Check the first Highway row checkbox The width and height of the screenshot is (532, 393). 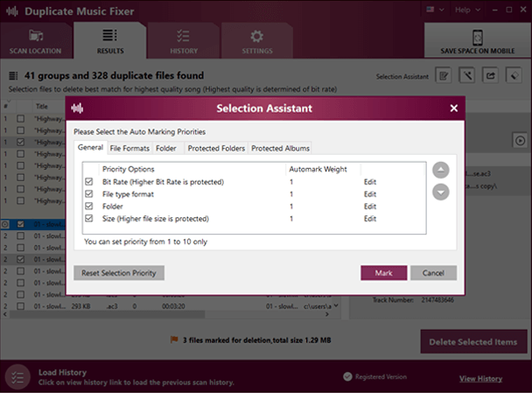coord(21,118)
